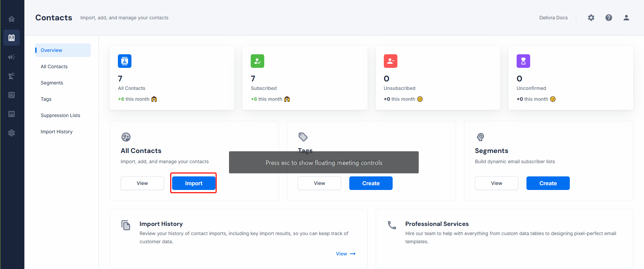Click Create button in Segments card

coord(548,183)
